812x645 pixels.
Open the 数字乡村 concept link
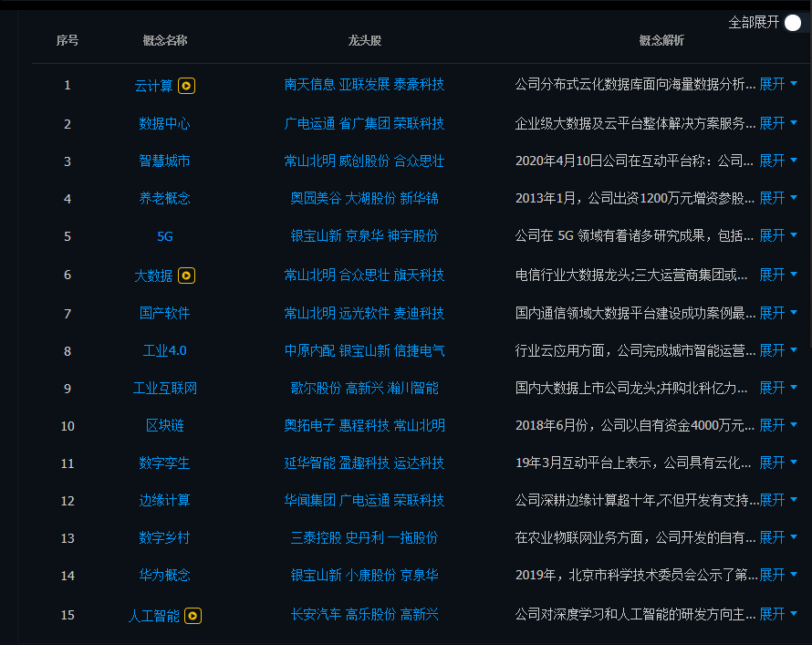coord(164,538)
